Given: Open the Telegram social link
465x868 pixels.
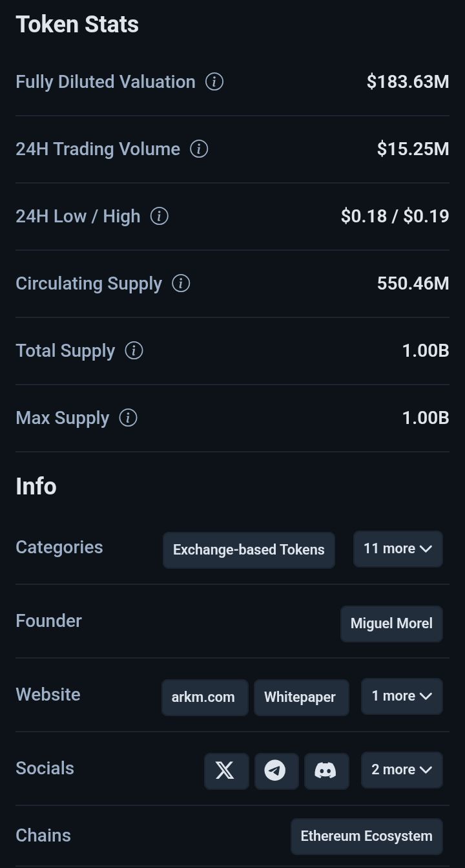Looking at the screenshot, I should coord(276,770).
